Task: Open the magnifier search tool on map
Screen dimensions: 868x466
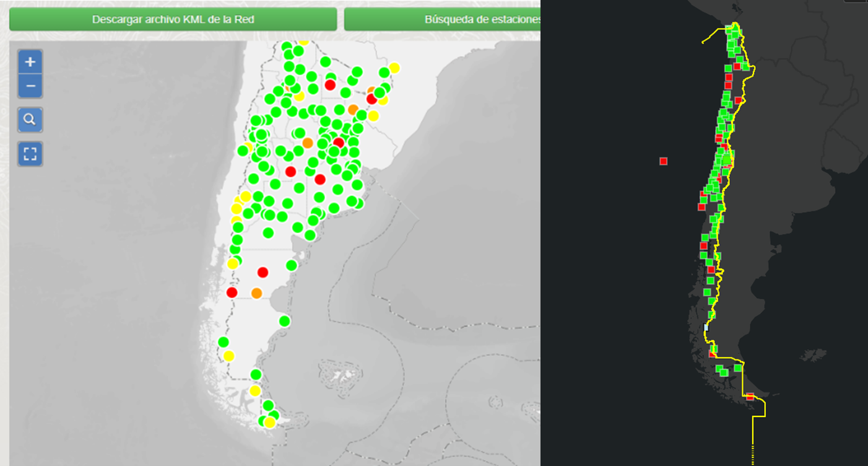Action: (30, 120)
